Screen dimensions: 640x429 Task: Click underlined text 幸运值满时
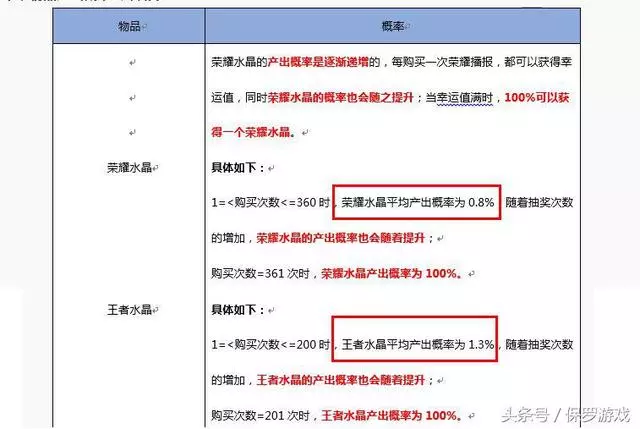click(465, 98)
